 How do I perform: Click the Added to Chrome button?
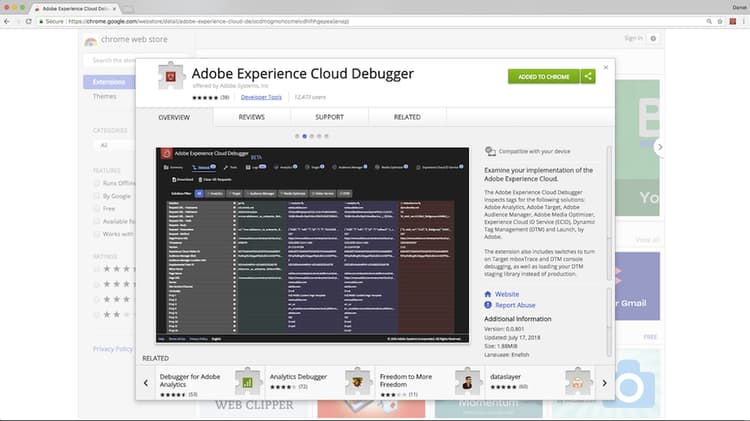point(544,77)
